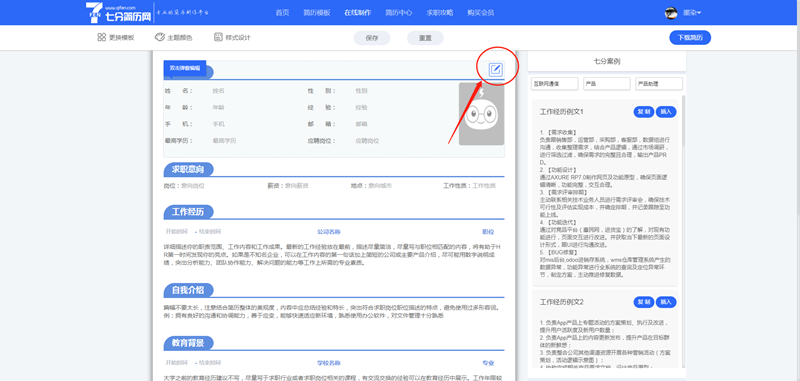
Task: Click the user avatar in header
Action: tap(671, 13)
